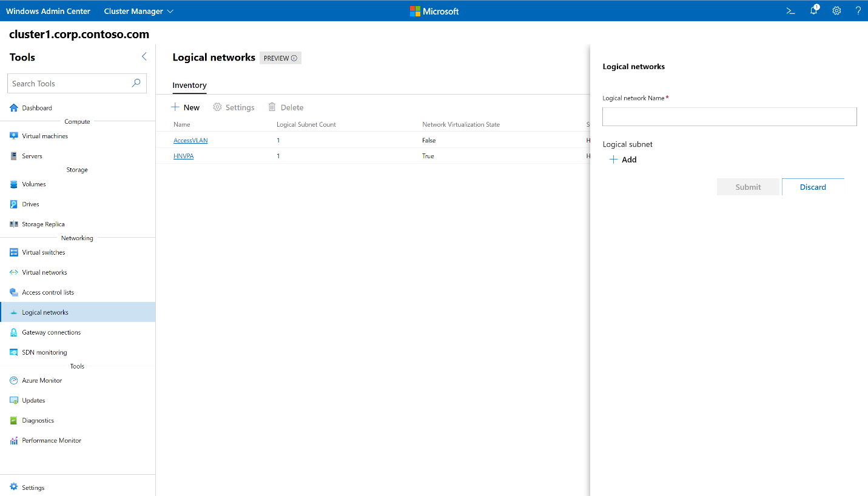Click the search magnifier icon in Tools
868x496 pixels.
click(136, 83)
